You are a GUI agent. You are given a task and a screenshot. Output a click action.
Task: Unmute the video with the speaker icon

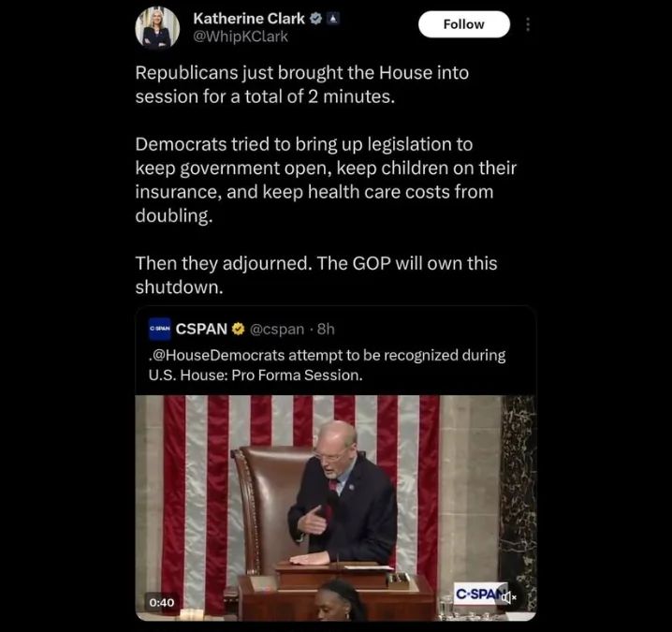coord(508,596)
